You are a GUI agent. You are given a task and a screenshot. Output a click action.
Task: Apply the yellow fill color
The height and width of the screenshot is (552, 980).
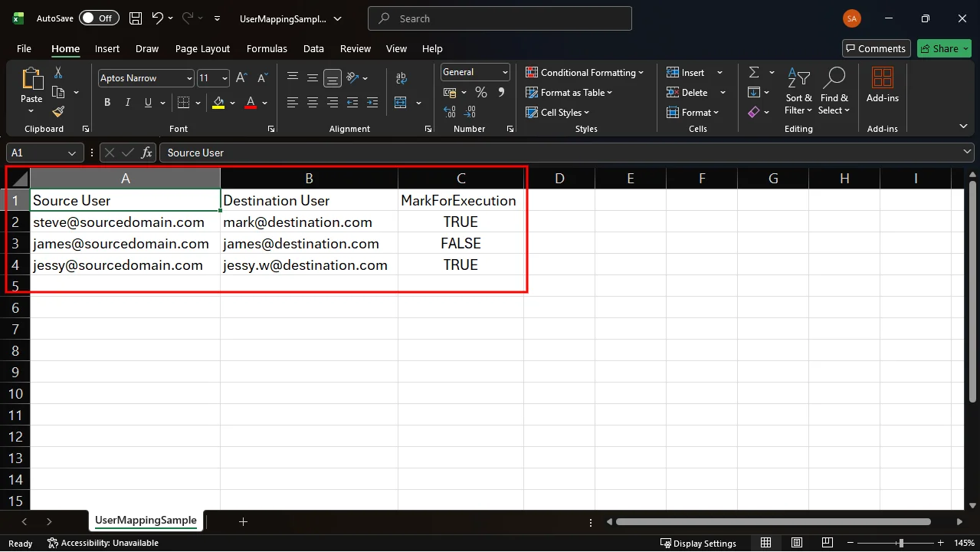pyautogui.click(x=218, y=103)
